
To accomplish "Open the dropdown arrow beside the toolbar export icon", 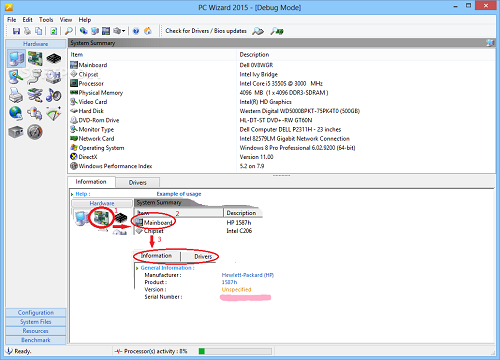I will pos(123,31).
